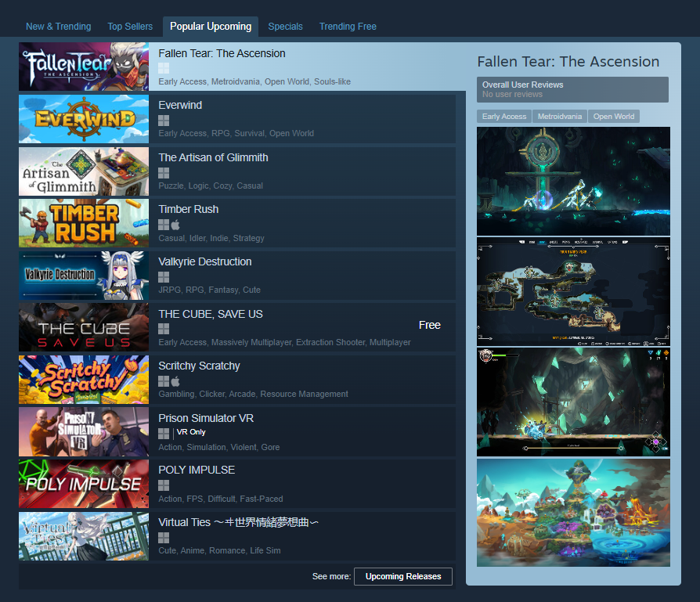Open the Valkyrie Destruction capsule image

point(84,276)
